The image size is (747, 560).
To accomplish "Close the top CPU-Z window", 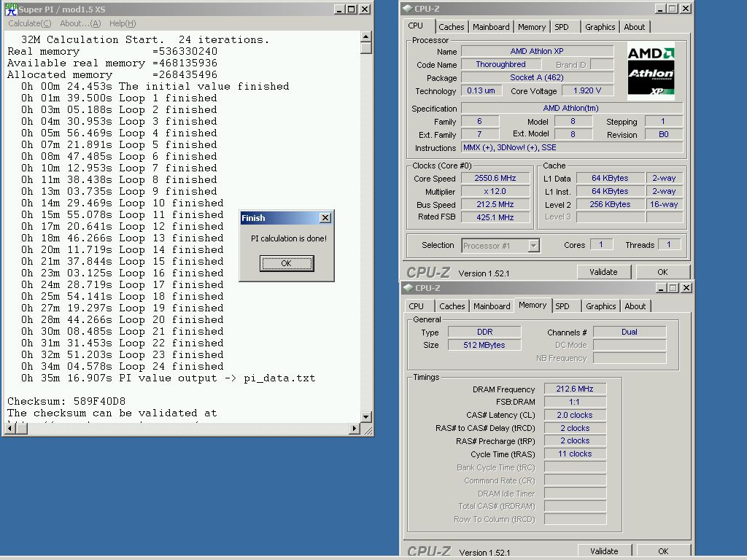I will click(686, 9).
